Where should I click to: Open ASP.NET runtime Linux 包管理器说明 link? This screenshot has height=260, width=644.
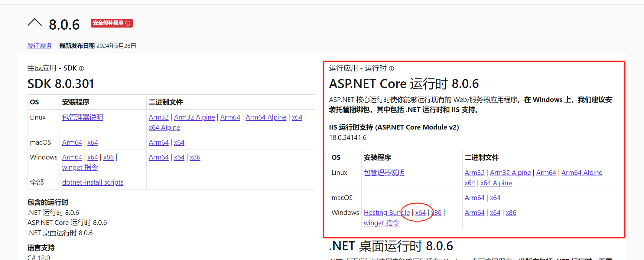(384, 173)
